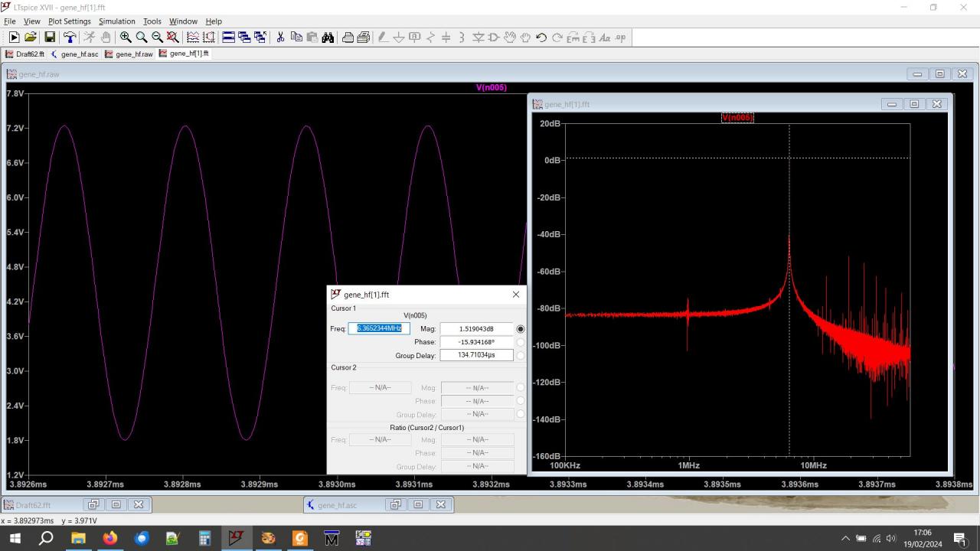
Task: Click the hammer Control Panel icon
Action: coord(70,37)
